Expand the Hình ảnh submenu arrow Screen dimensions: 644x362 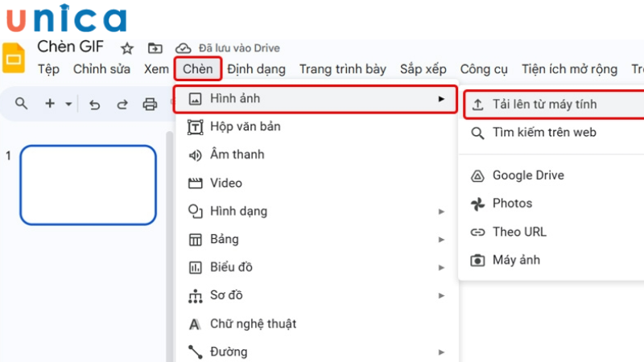[x=441, y=99]
